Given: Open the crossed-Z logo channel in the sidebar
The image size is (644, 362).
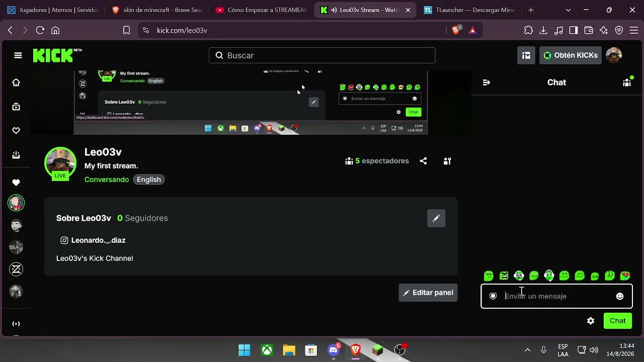Looking at the screenshot, I should (16, 269).
